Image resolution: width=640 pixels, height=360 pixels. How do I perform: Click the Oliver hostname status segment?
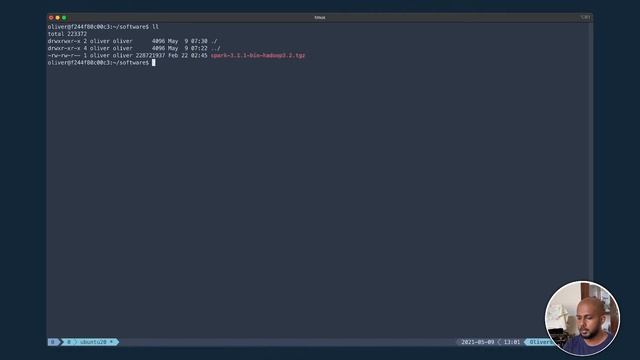tap(540, 342)
